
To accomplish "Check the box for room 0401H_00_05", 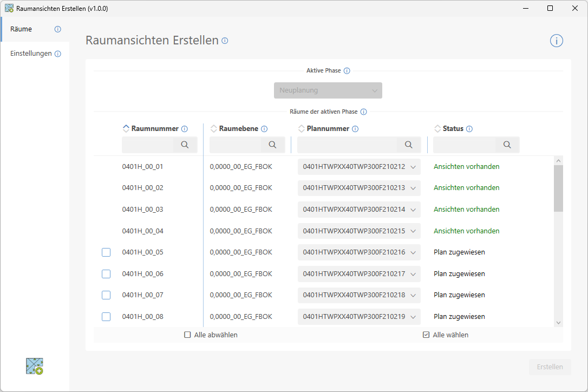I will coord(106,252).
